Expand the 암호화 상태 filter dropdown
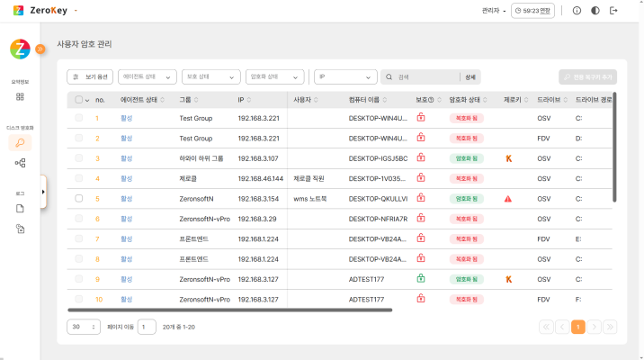Image resolution: width=644 pixels, height=360 pixels. 275,77
